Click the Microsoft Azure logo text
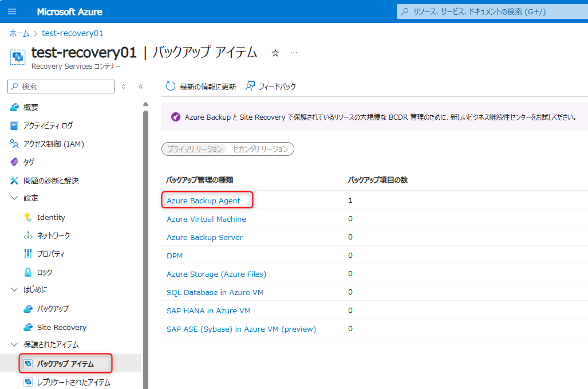Viewport: 588px width, 389px height. click(x=69, y=12)
